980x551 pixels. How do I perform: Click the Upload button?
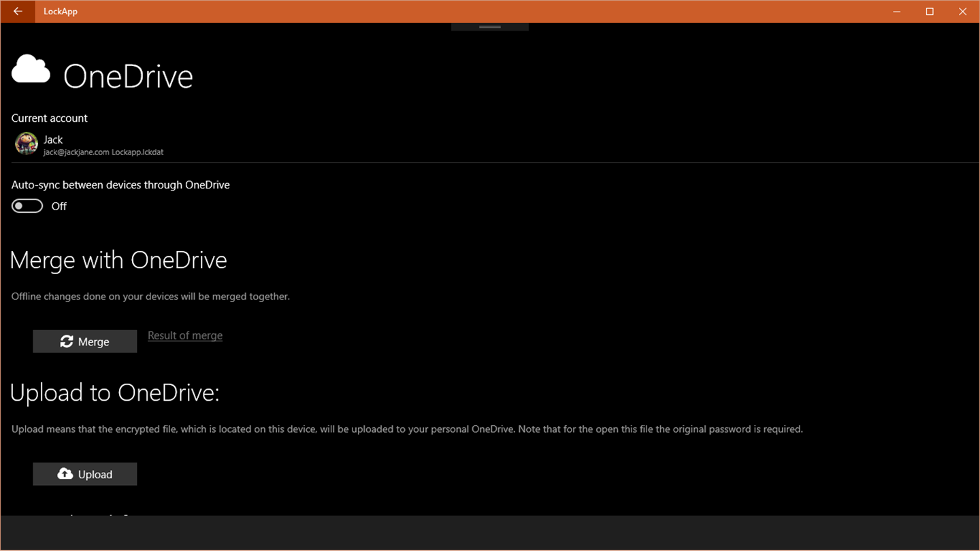click(x=85, y=474)
